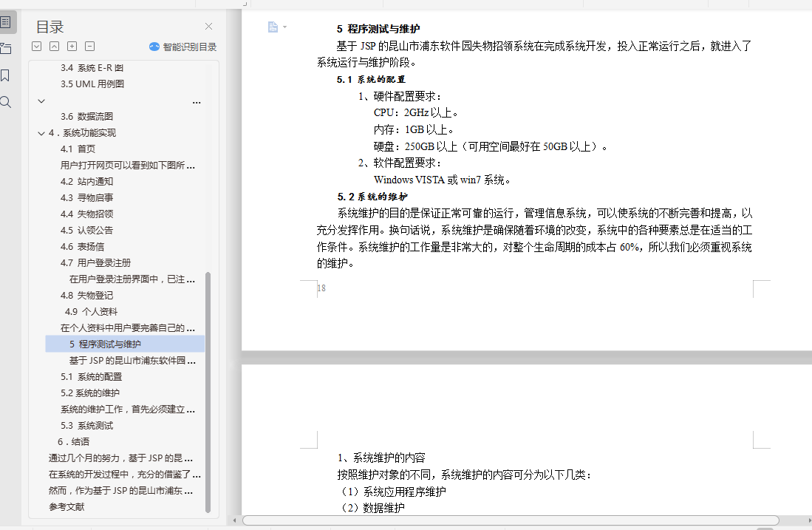Viewport: 812px width, 530px height.
Task: Click the 硬盘：250GB 以上 line
Action: (x=491, y=146)
